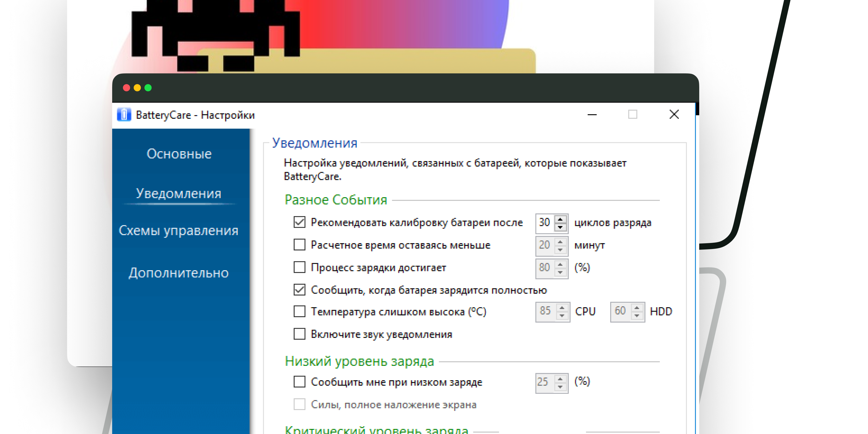The image size is (868, 434).
Task: Enable estimated time remaining less than checkbox
Action: coord(299,245)
